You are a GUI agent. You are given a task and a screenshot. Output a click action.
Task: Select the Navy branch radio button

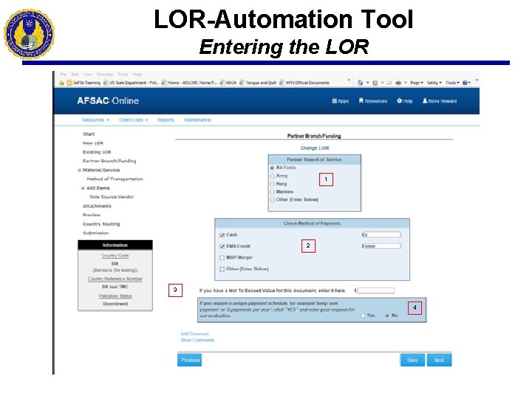(272, 184)
